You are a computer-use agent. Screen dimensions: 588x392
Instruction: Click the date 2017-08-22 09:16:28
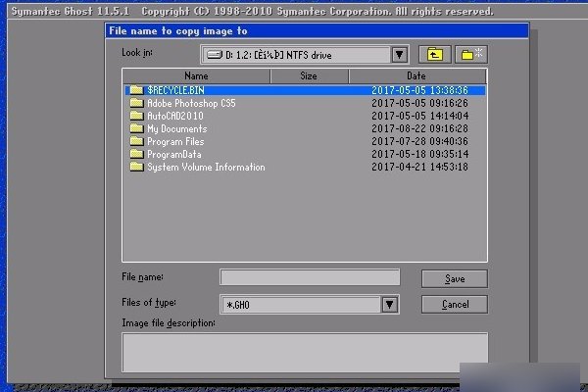(x=419, y=128)
